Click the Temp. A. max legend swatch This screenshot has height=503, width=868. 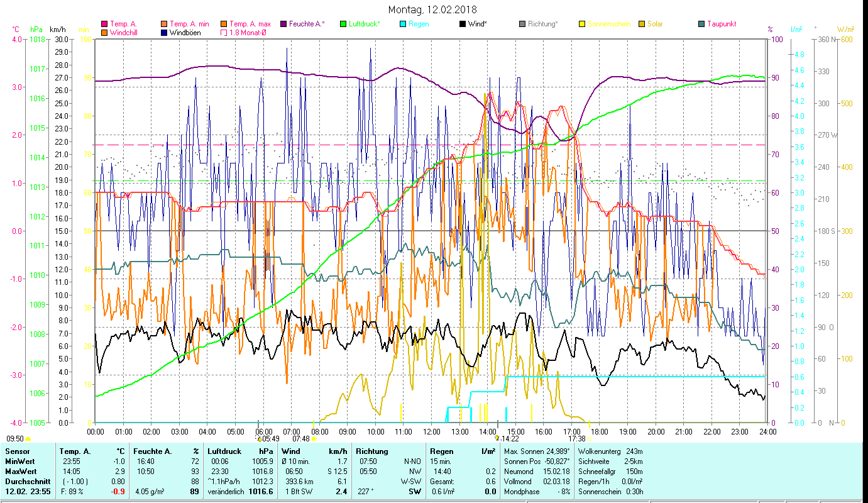[x=222, y=25]
